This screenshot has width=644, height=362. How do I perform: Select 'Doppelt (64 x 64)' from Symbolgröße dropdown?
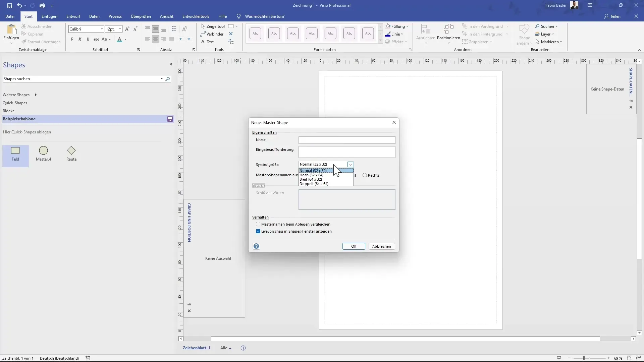coord(314,183)
